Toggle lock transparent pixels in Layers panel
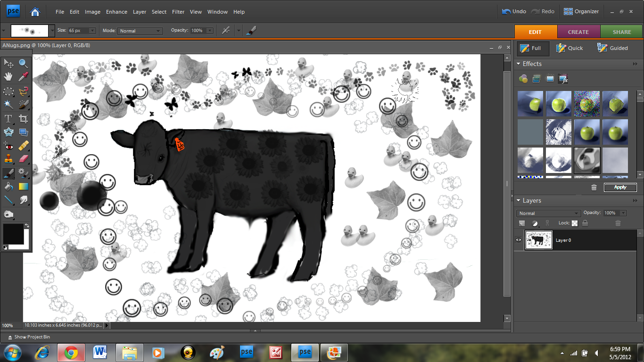Image resolution: width=644 pixels, height=362 pixels. (575, 223)
